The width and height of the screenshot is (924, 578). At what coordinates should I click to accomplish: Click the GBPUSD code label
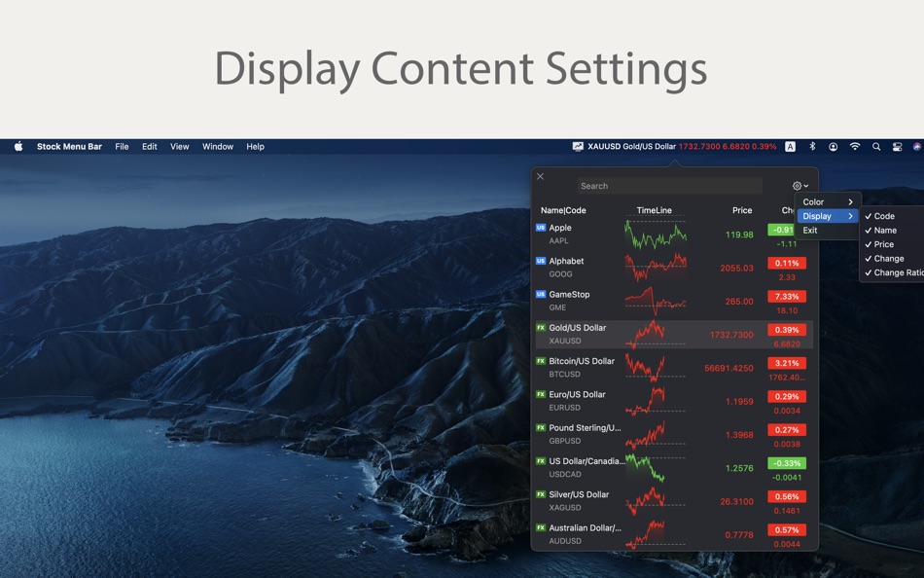click(564, 441)
